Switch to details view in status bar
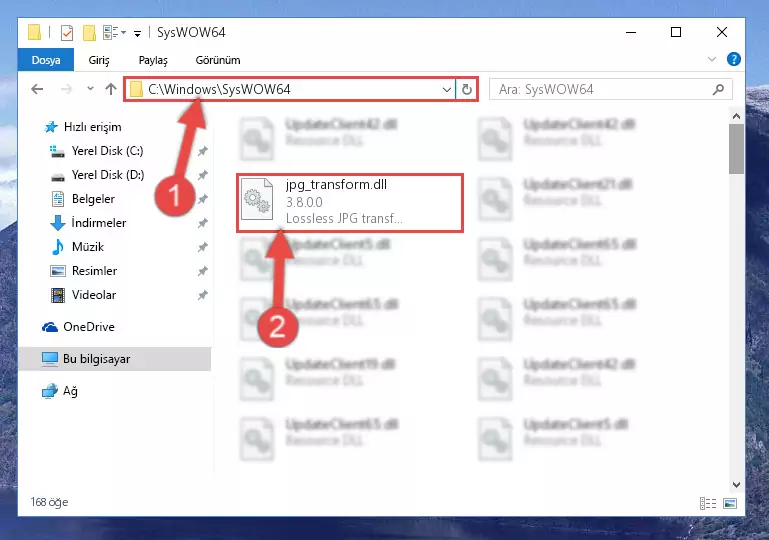 point(708,503)
